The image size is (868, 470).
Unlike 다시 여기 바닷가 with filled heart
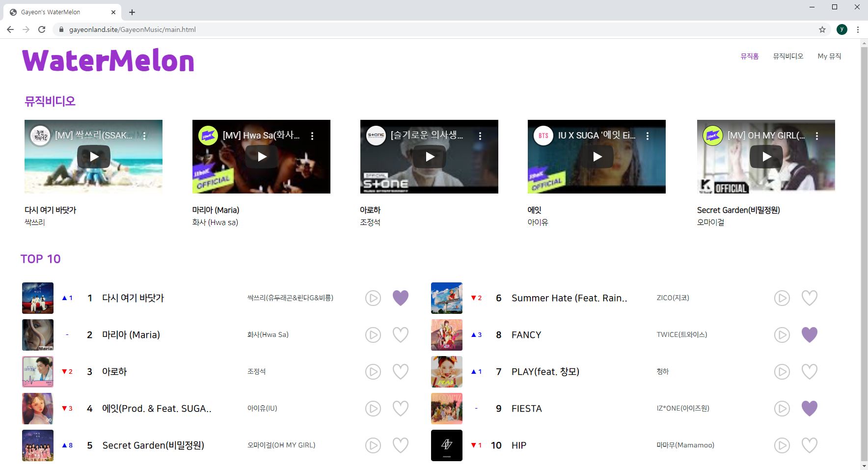400,298
